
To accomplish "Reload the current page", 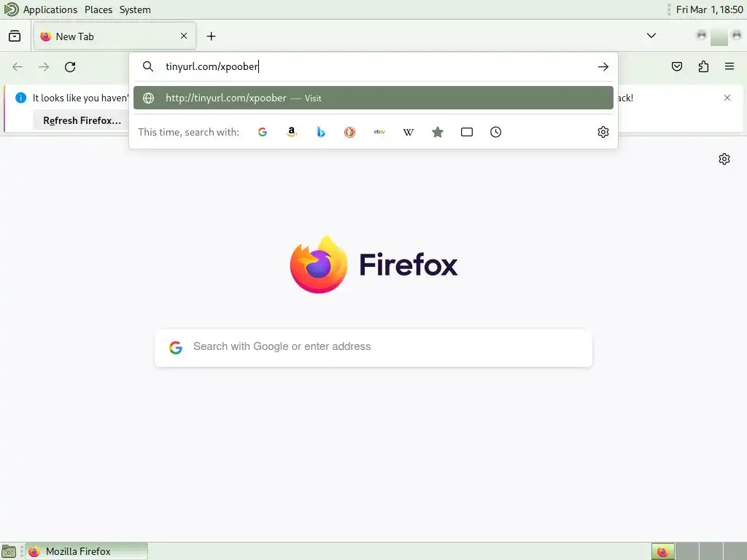I will coord(70,66).
